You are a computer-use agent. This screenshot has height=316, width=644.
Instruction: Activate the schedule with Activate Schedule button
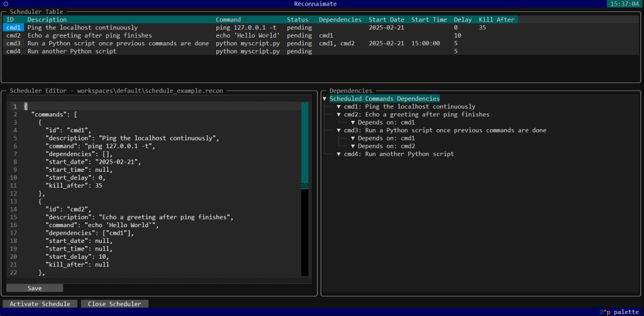(40, 304)
